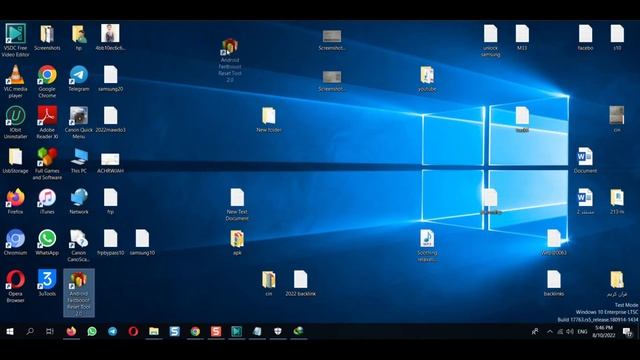Switch to Firefox in the taskbar

pyautogui.click(x=71, y=331)
